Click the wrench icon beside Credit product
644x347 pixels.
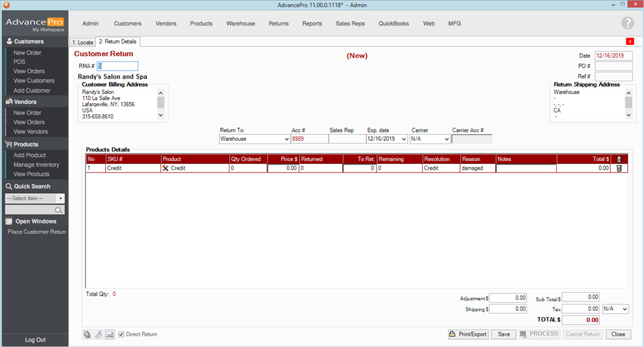point(166,168)
